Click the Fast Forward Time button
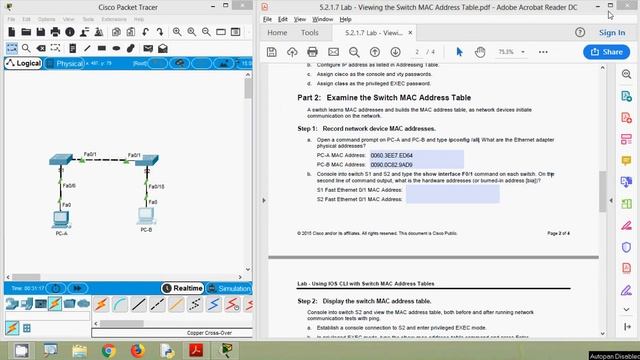 coord(77,288)
